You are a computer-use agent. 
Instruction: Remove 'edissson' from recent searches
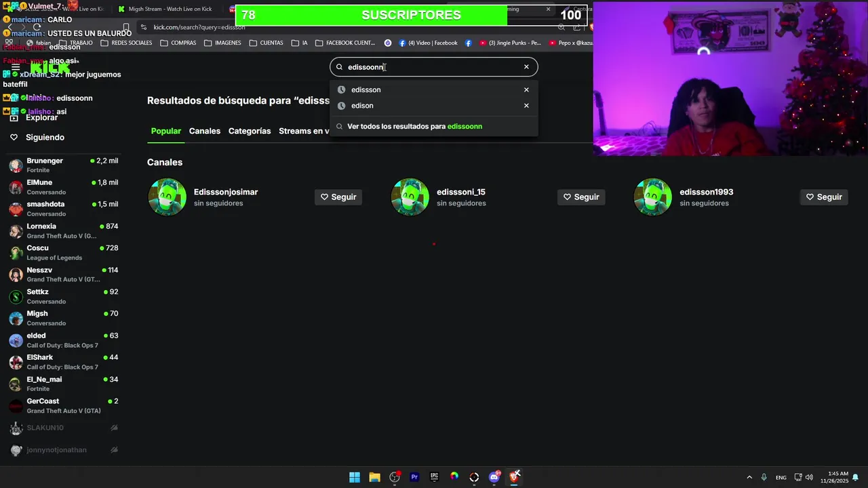tap(526, 89)
